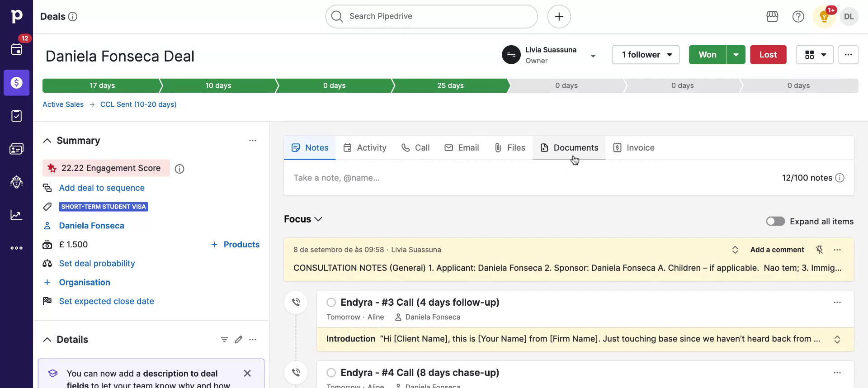The width and height of the screenshot is (868, 388).
Task: Click Add a comment on pinned note
Action: click(x=777, y=250)
